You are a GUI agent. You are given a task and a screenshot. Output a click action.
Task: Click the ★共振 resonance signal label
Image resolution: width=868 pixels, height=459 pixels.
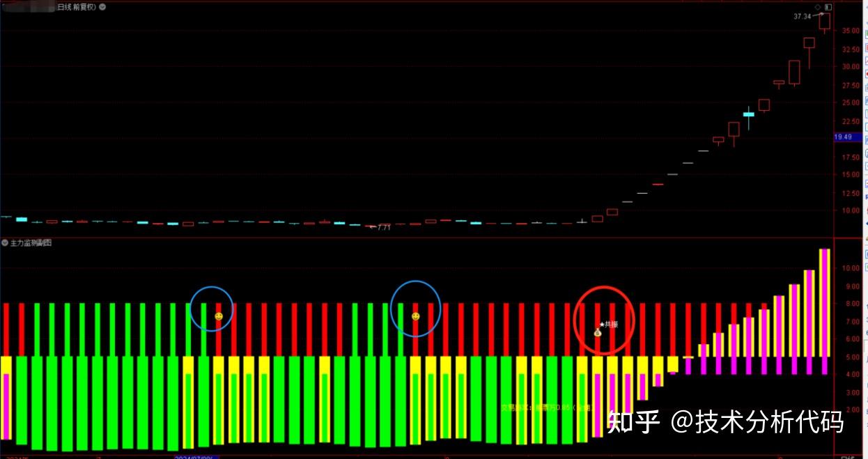pyautogui.click(x=608, y=324)
